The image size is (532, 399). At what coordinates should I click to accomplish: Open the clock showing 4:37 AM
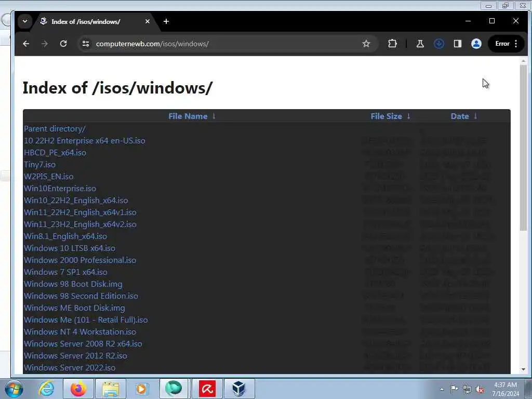click(506, 389)
